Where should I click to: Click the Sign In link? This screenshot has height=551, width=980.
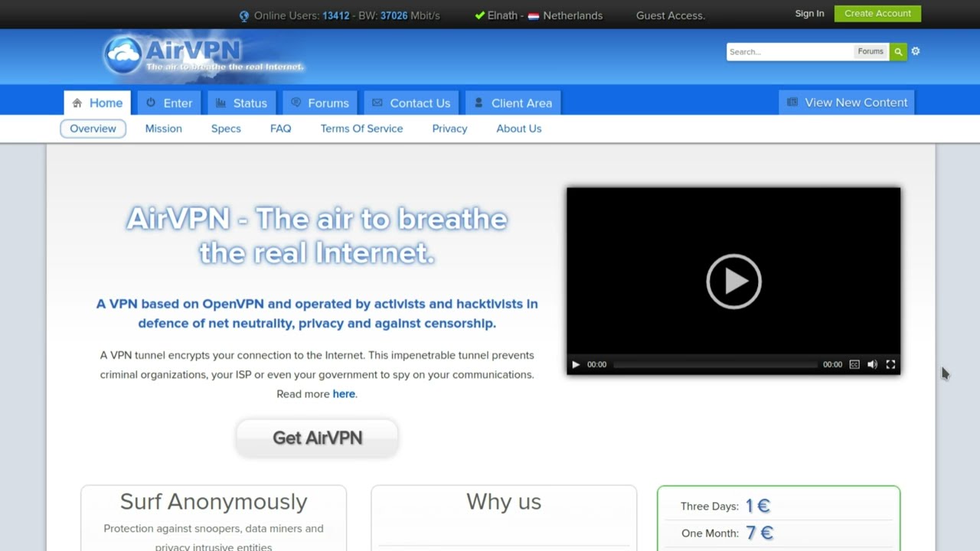click(x=809, y=14)
